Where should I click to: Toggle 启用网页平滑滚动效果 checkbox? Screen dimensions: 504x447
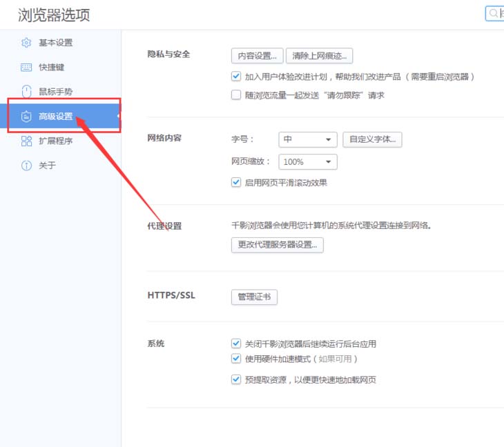(x=236, y=182)
